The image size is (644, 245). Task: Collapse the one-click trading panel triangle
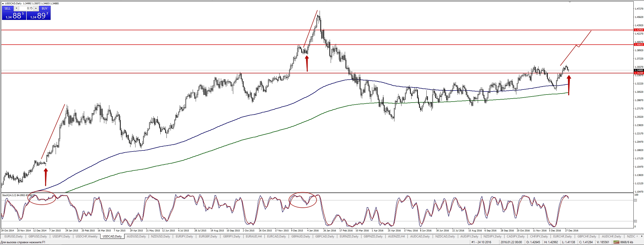click(3, 4)
